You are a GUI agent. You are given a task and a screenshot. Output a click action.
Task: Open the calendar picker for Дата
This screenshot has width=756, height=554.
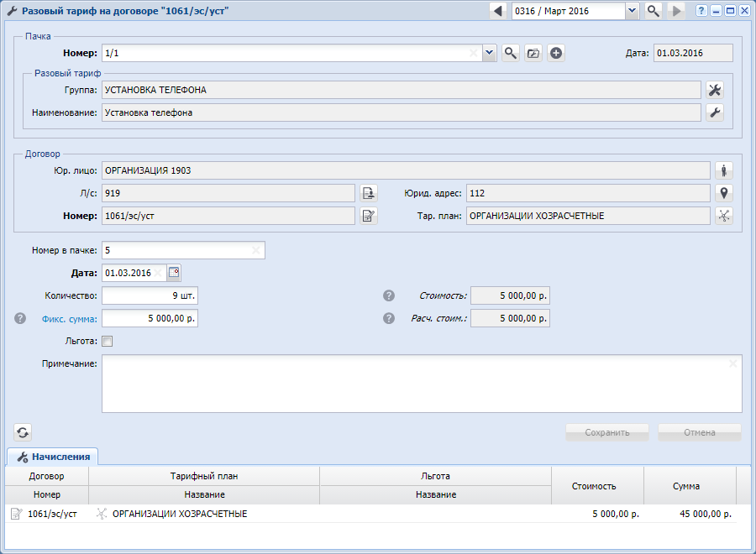[x=174, y=273]
